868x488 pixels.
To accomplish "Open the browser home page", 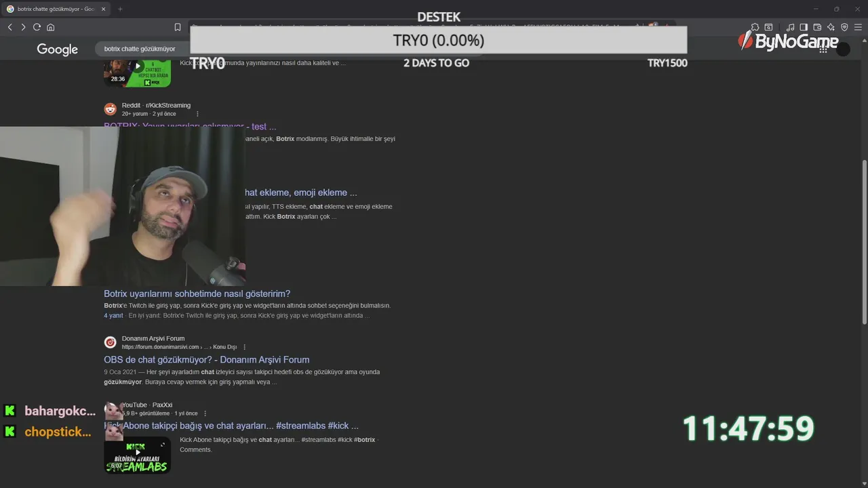I will (x=50, y=27).
